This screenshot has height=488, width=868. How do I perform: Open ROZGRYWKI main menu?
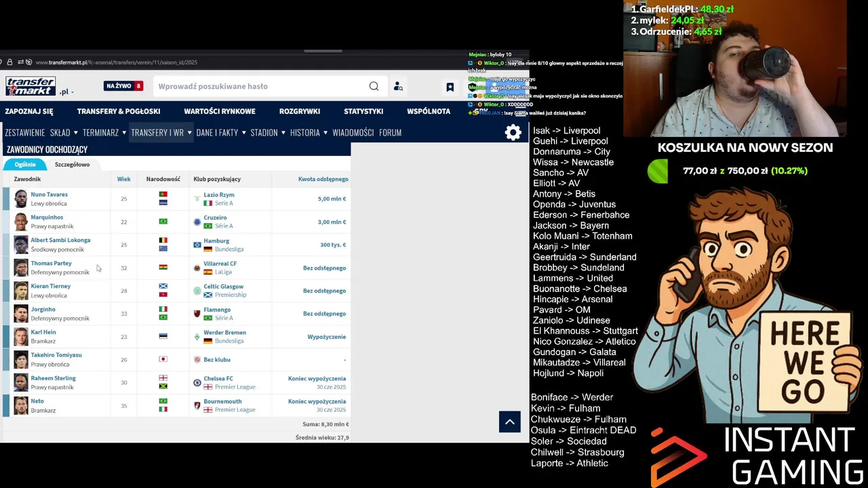tap(300, 111)
